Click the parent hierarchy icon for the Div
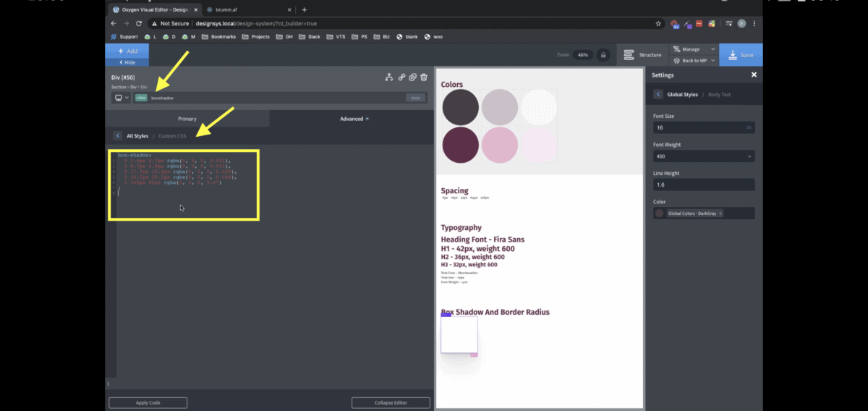This screenshot has width=868, height=411. [389, 77]
